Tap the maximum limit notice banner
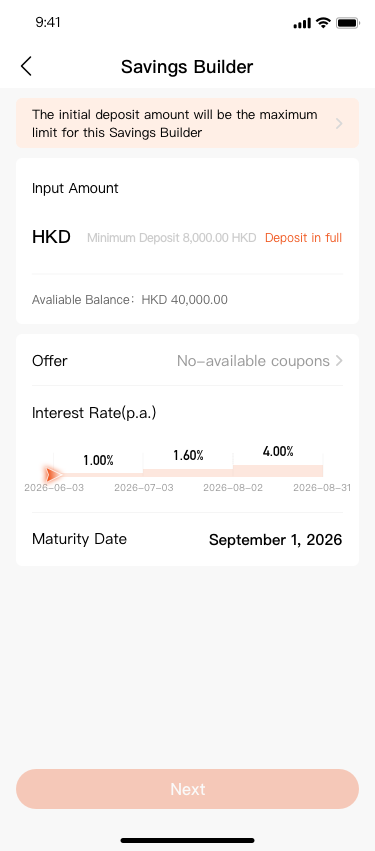Screen dimensions: 375x851 pyautogui.click(x=187, y=123)
